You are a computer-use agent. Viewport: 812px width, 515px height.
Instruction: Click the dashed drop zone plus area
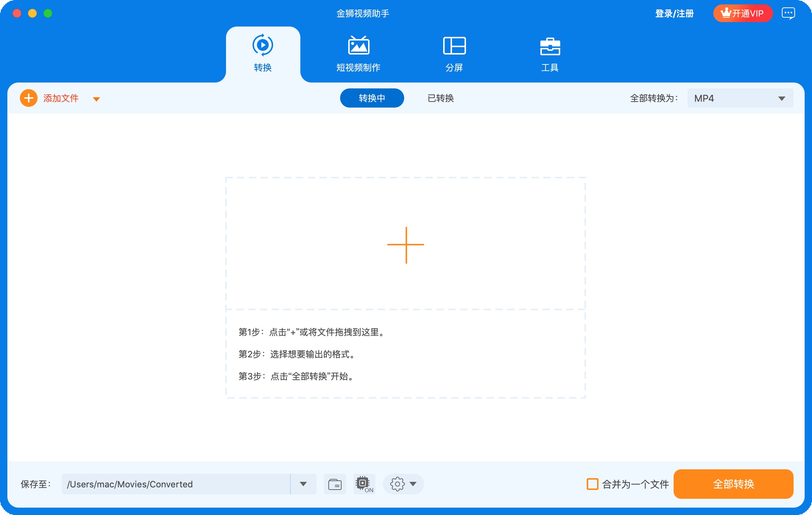tap(406, 244)
